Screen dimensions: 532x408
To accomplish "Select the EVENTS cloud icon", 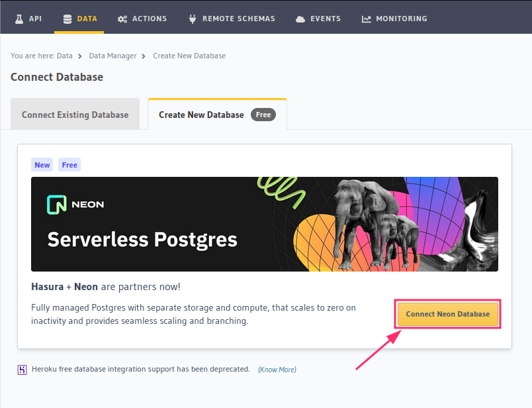I will click(301, 19).
